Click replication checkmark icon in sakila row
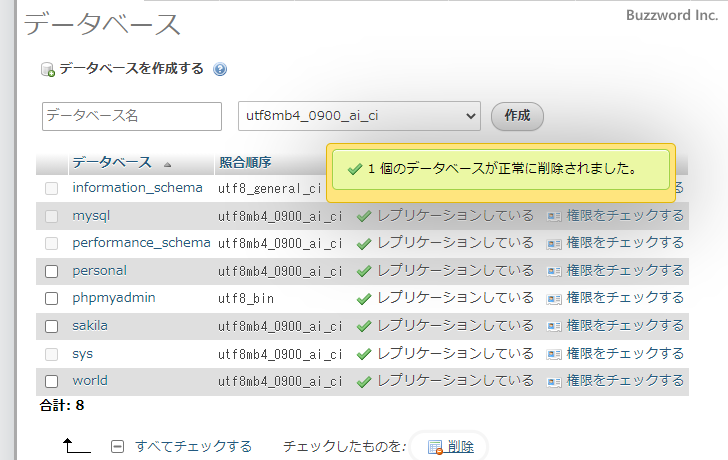The width and height of the screenshot is (728, 460). point(364,326)
